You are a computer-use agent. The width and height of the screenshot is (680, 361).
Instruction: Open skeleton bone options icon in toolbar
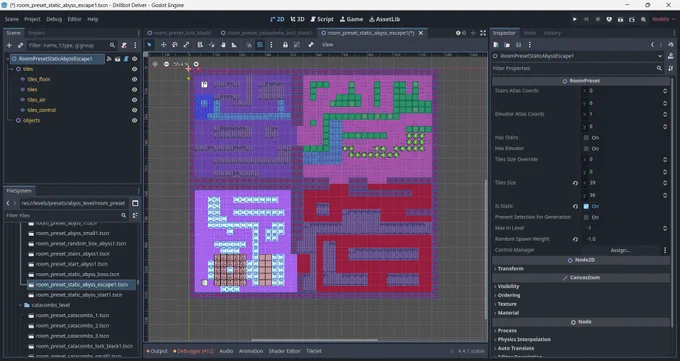point(311,45)
